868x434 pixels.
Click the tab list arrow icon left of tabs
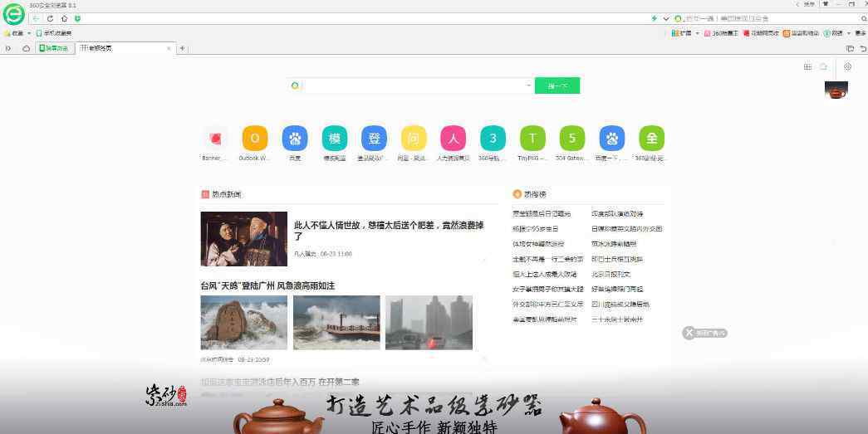tap(8, 49)
